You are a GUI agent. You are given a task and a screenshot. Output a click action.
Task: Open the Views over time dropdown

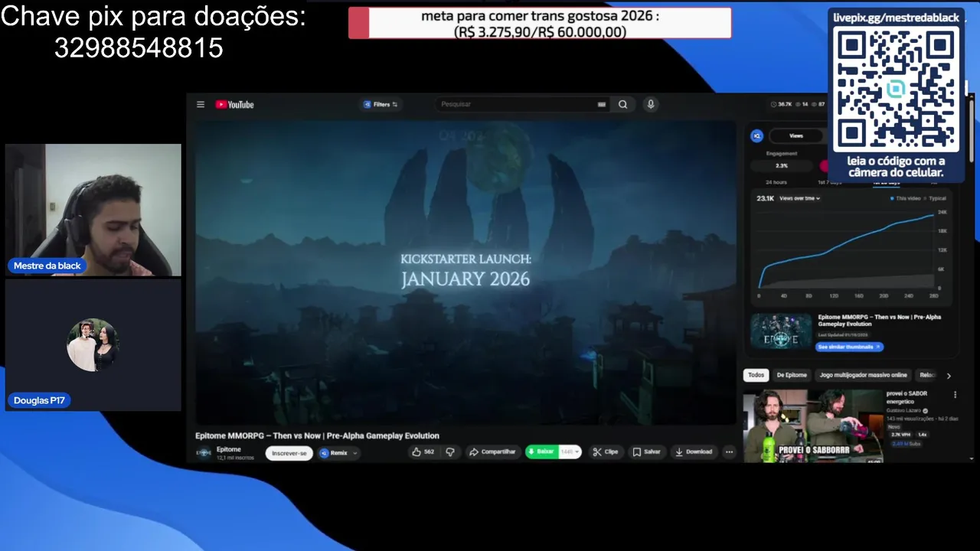[799, 198]
